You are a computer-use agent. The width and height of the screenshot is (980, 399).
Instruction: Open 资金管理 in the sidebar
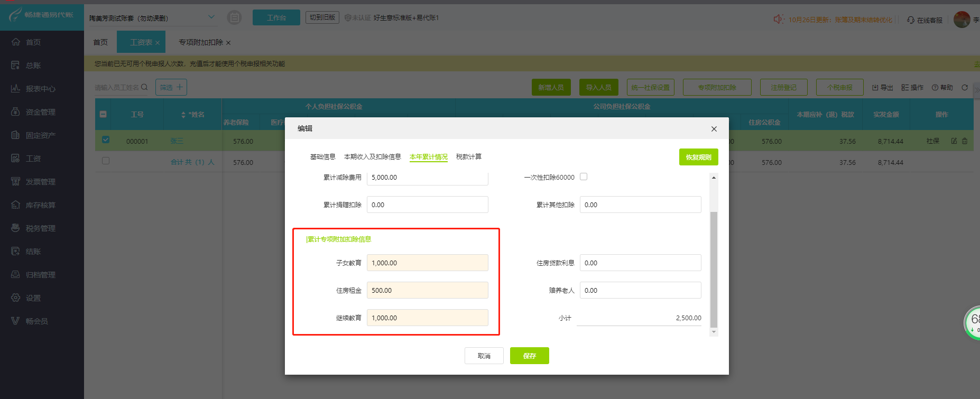tap(33, 112)
